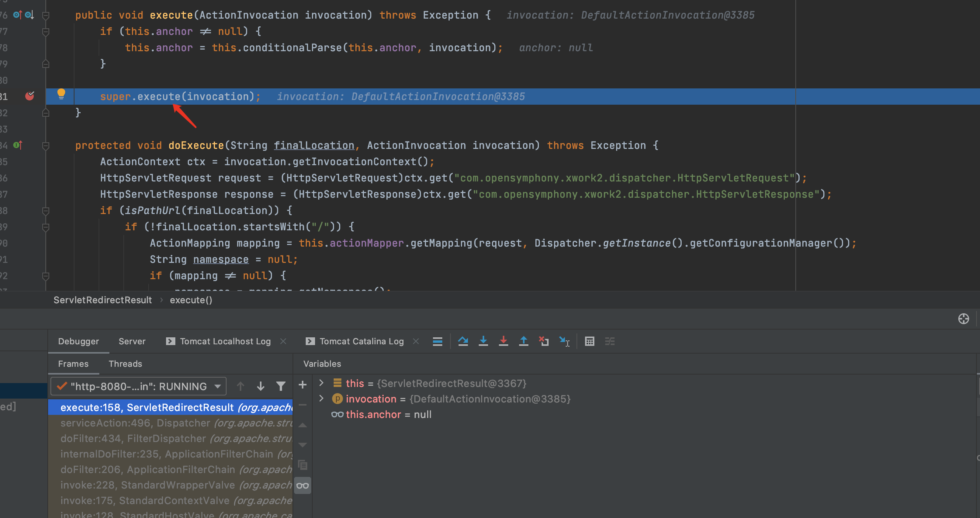Select the next frame with the down arrow
Image resolution: width=980 pixels, height=518 pixels.
tap(261, 386)
